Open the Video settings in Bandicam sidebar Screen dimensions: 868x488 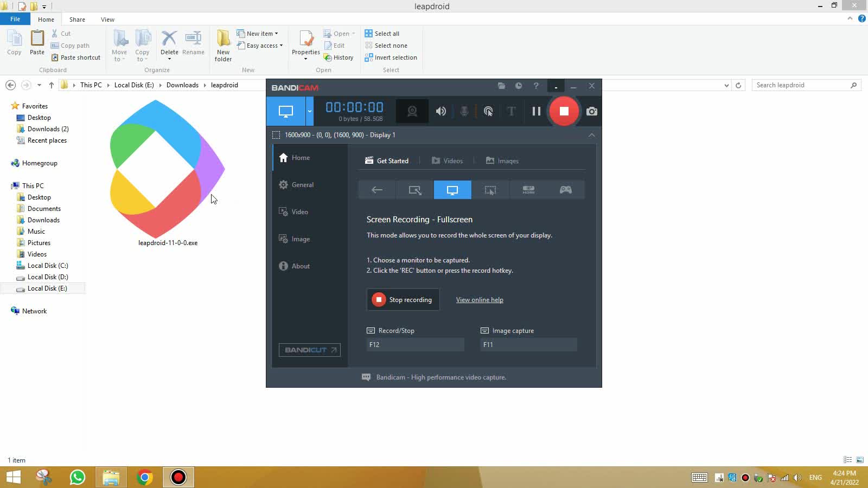pos(310,212)
